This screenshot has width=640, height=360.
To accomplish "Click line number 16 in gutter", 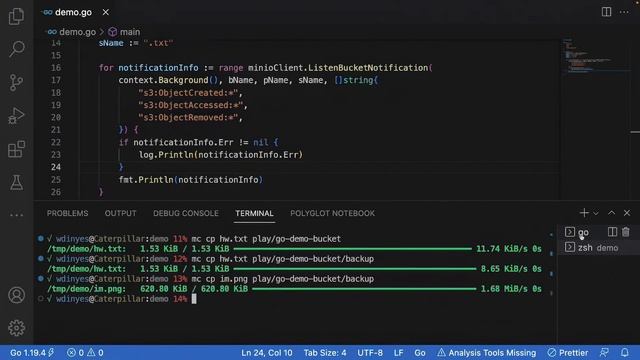I will [56, 68].
